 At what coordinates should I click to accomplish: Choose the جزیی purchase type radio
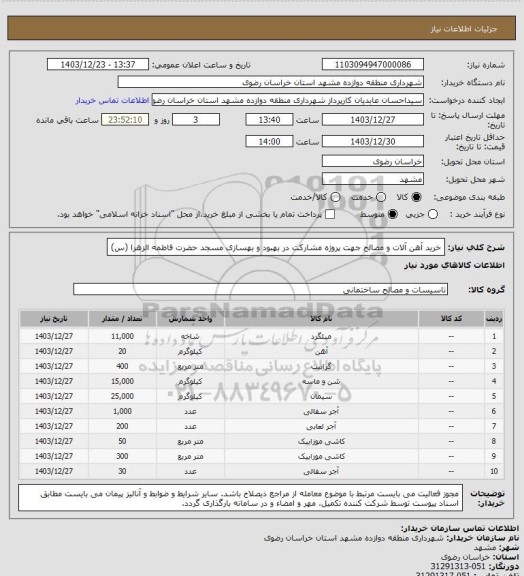(433, 215)
